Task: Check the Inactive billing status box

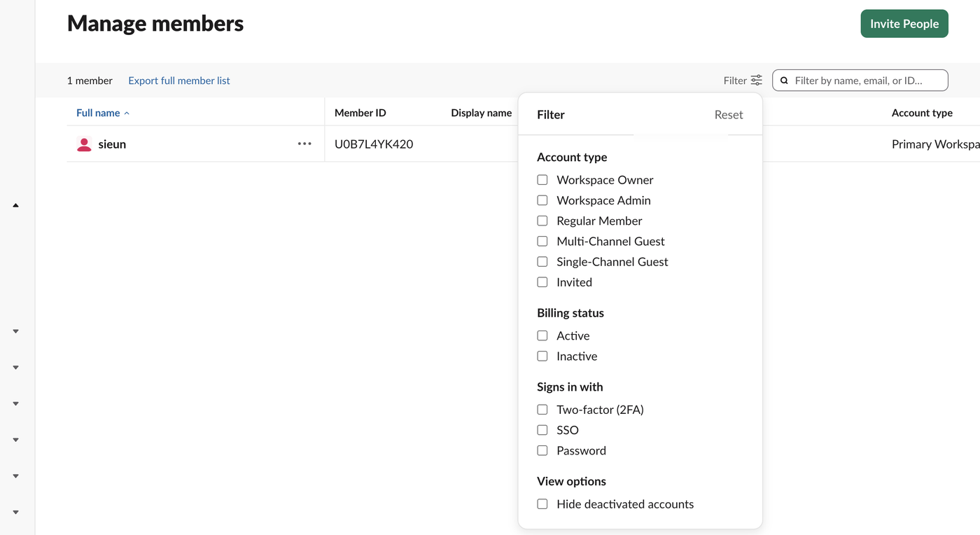Action: point(542,356)
